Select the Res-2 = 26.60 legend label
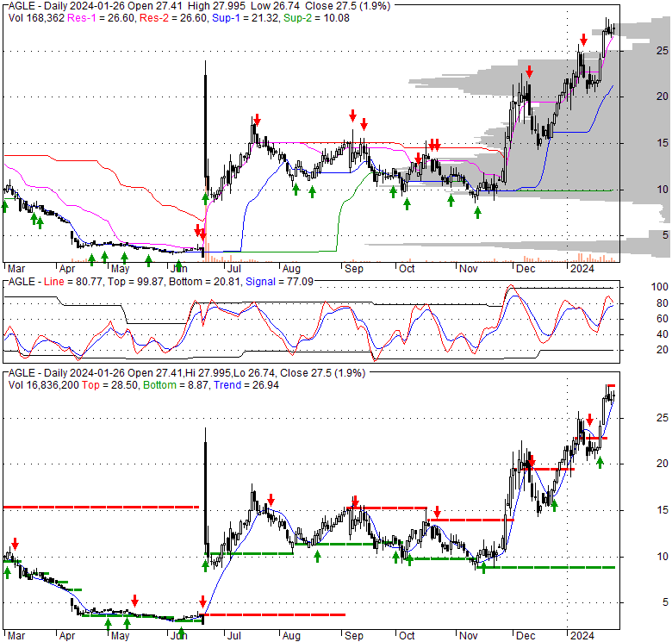672x642 pixels. click(x=173, y=18)
